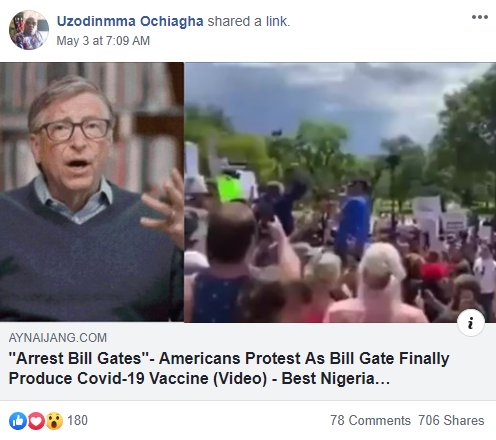Click the 'shared a link' text
The width and height of the screenshot is (496, 440).
[249, 21]
